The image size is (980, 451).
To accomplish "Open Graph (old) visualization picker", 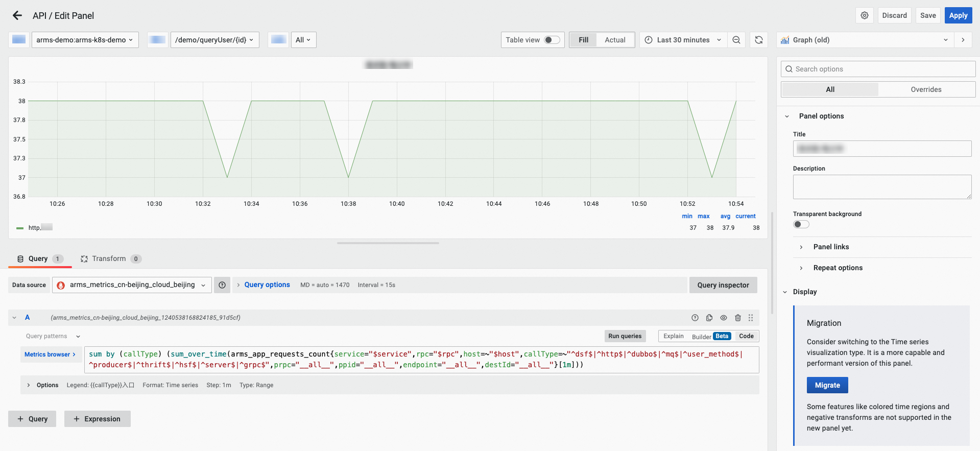I will (865, 40).
